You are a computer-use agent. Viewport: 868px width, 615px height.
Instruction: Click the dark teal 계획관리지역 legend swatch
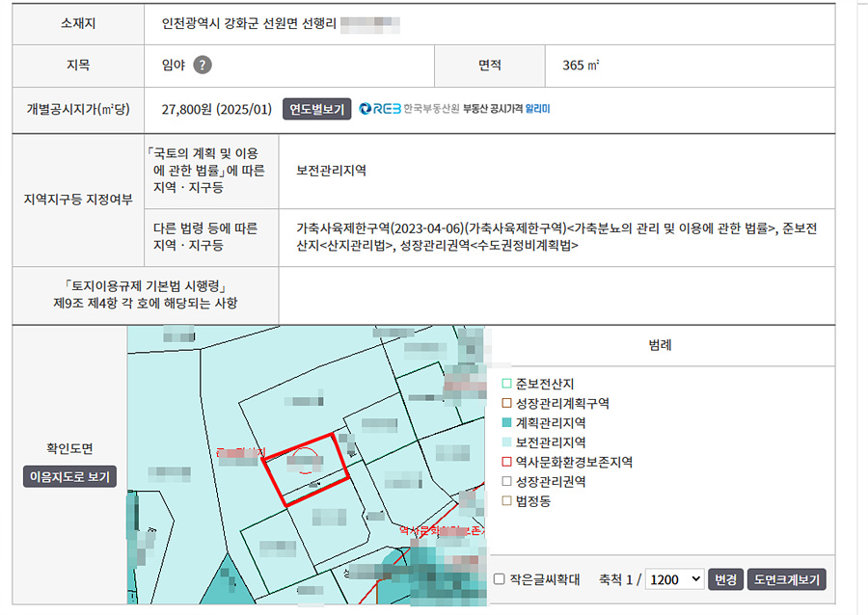[506, 422]
